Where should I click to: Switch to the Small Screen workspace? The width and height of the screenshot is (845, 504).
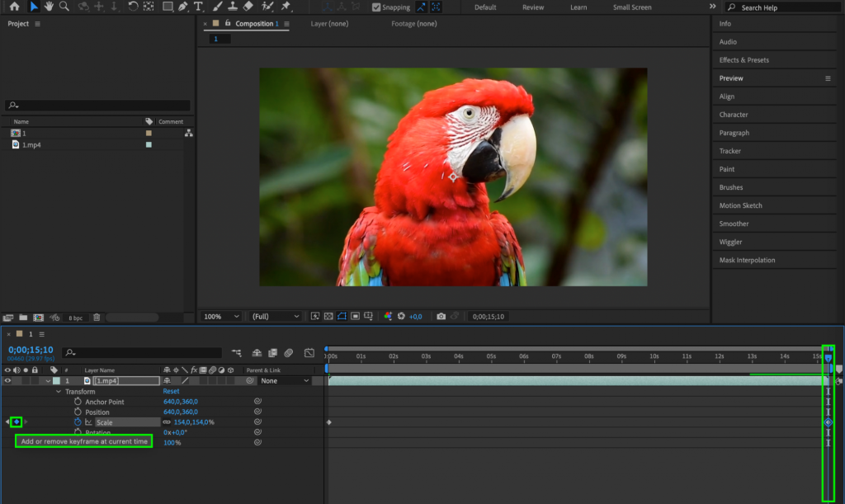coord(631,7)
